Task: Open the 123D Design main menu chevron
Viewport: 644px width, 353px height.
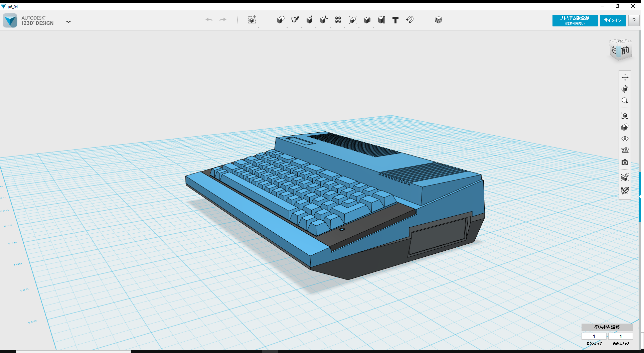Action: click(68, 21)
